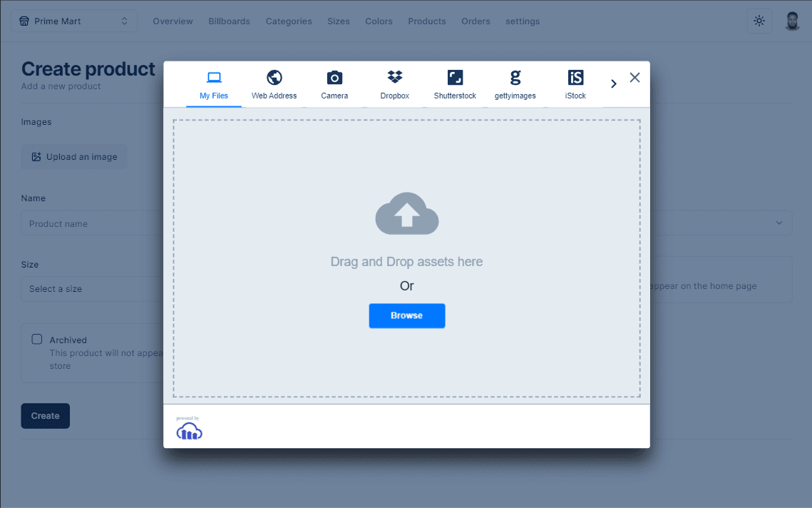Toggle the light/dark theme sun button
Image resolution: width=812 pixels, height=508 pixels.
pyautogui.click(x=759, y=21)
